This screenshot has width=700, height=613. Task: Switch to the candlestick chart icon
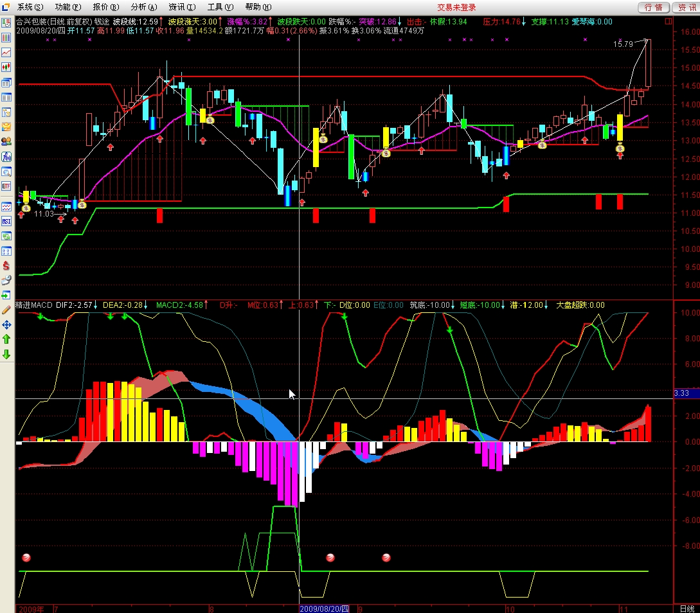pyautogui.click(x=6, y=67)
